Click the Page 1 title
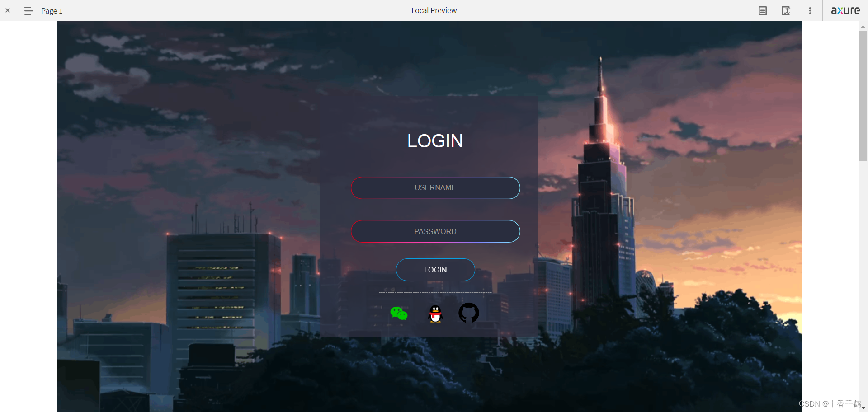The image size is (868, 412). click(52, 11)
